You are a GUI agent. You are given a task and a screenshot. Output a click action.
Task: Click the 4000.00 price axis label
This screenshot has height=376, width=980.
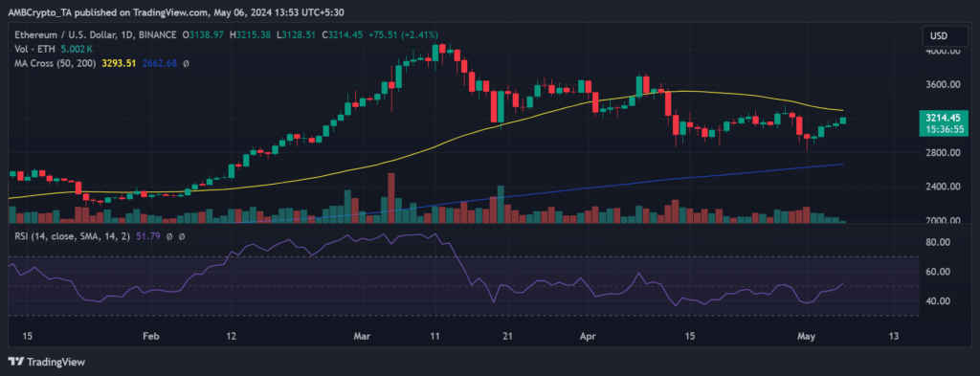943,52
